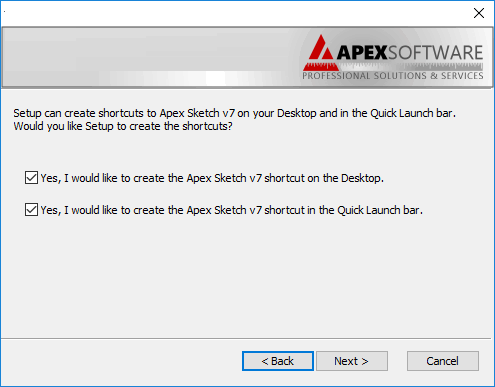
Task: Cancel the Apex Sketch setup
Action: pyautogui.click(x=443, y=361)
